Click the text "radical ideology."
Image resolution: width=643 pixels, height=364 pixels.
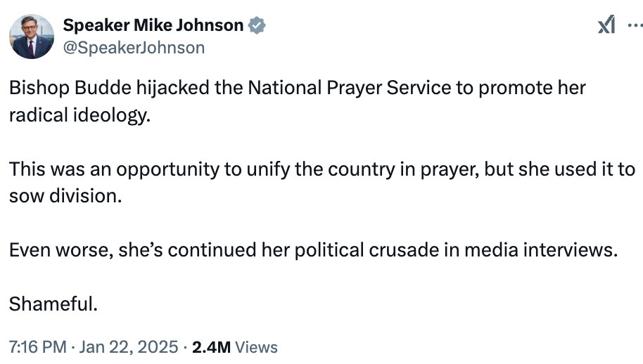[x=79, y=115]
